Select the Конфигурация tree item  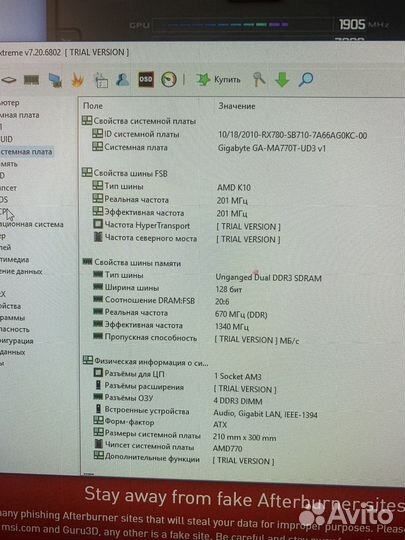click(17, 341)
